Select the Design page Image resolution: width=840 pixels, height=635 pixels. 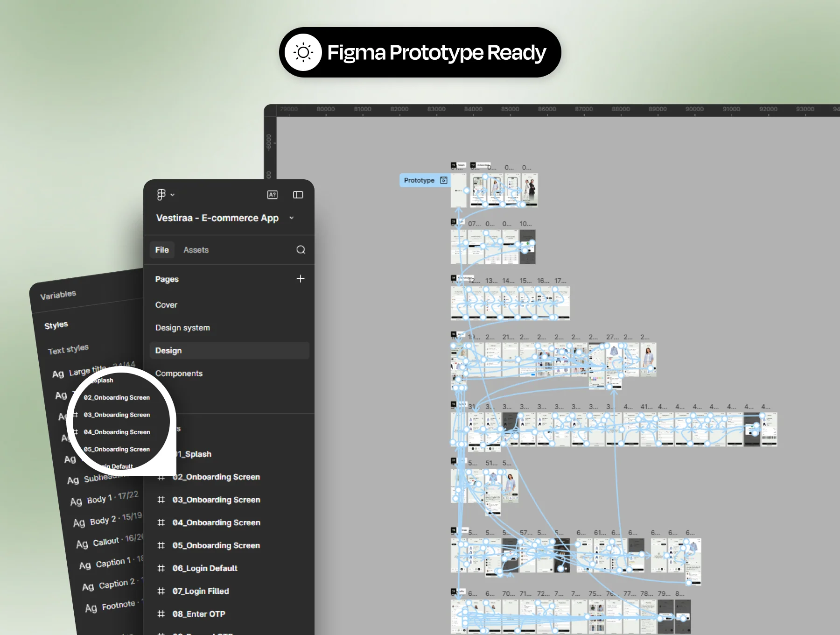click(229, 351)
